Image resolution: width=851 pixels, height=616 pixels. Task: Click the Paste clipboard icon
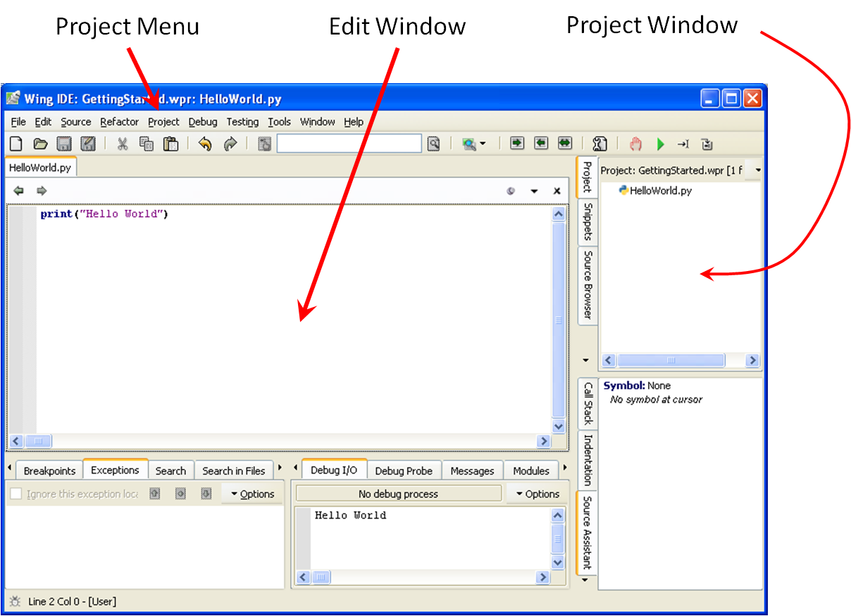tap(170, 144)
